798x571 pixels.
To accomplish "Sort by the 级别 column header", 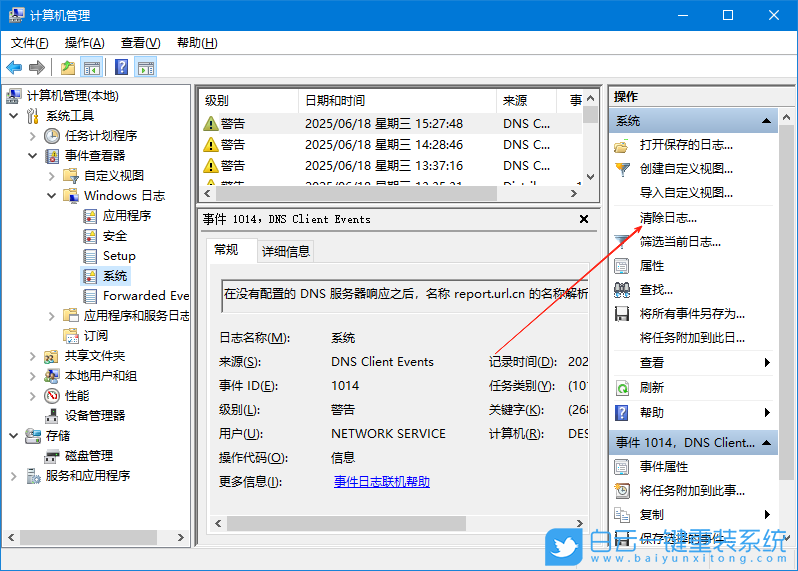I will click(x=249, y=101).
